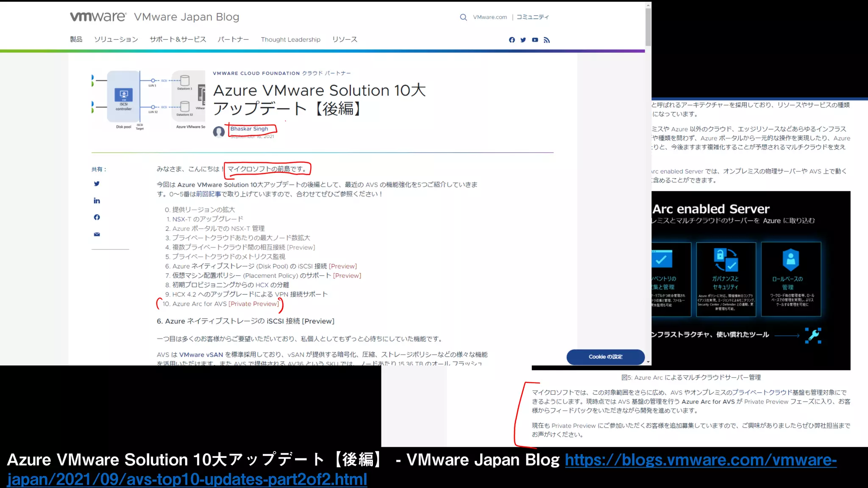This screenshot has height=488, width=868.
Task: Open the Twitter icon in the header
Action: click(523, 40)
